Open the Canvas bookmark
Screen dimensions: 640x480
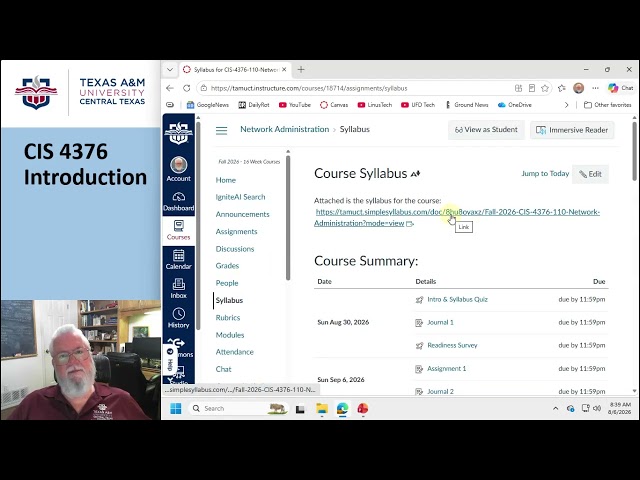point(334,105)
